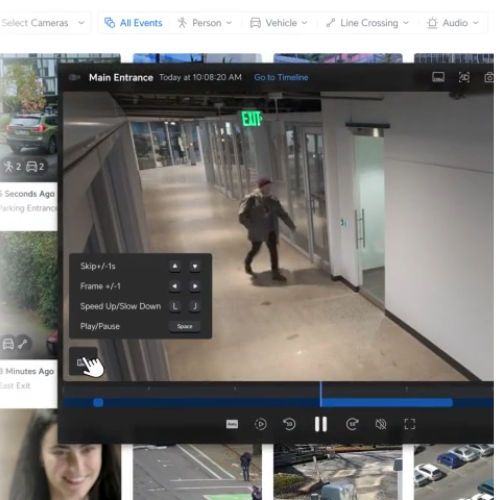Click the 'Today at 10:08:20 AM' timestamp

point(200,77)
